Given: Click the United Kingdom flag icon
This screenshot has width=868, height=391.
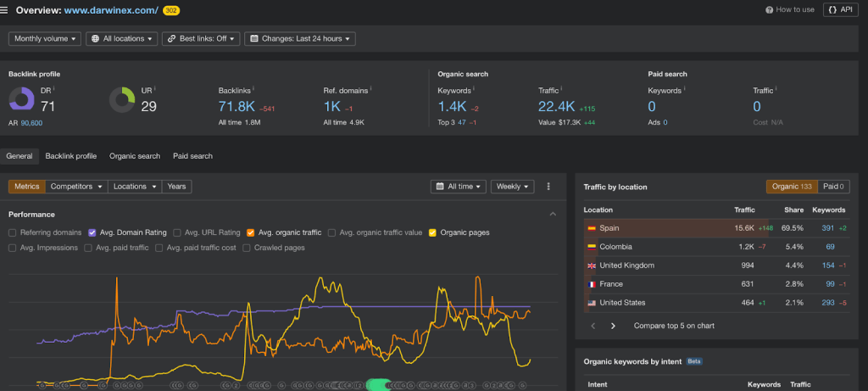Looking at the screenshot, I should 591,265.
